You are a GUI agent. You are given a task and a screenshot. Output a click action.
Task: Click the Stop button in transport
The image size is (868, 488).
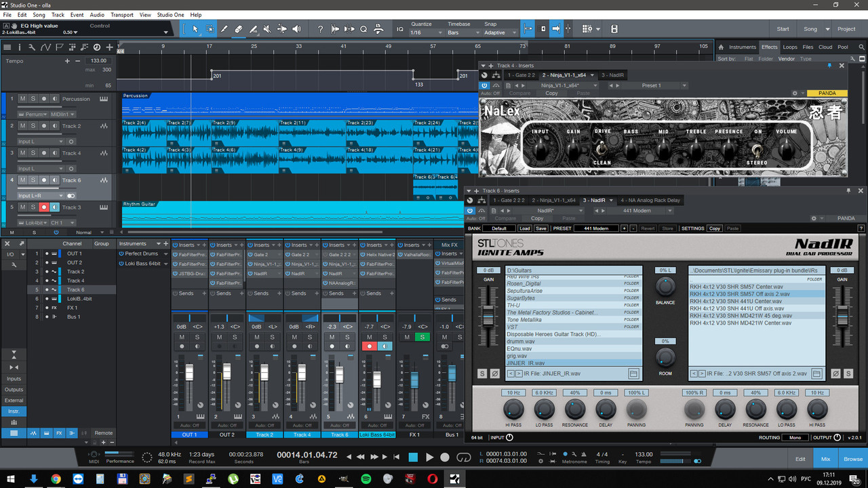tap(413, 457)
